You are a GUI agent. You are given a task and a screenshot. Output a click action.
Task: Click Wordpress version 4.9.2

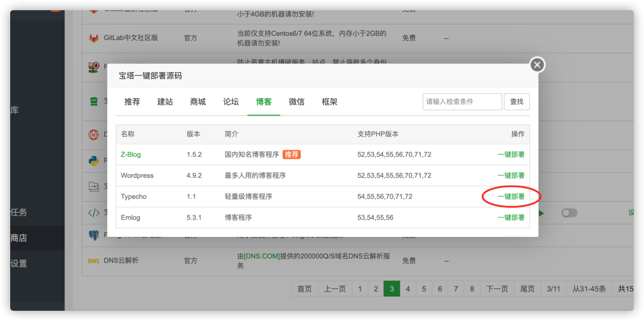[x=194, y=175]
